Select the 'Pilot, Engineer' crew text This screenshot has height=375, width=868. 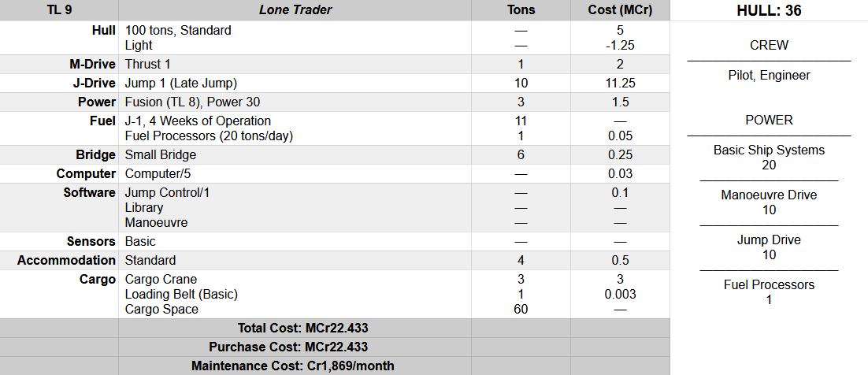tap(769, 76)
